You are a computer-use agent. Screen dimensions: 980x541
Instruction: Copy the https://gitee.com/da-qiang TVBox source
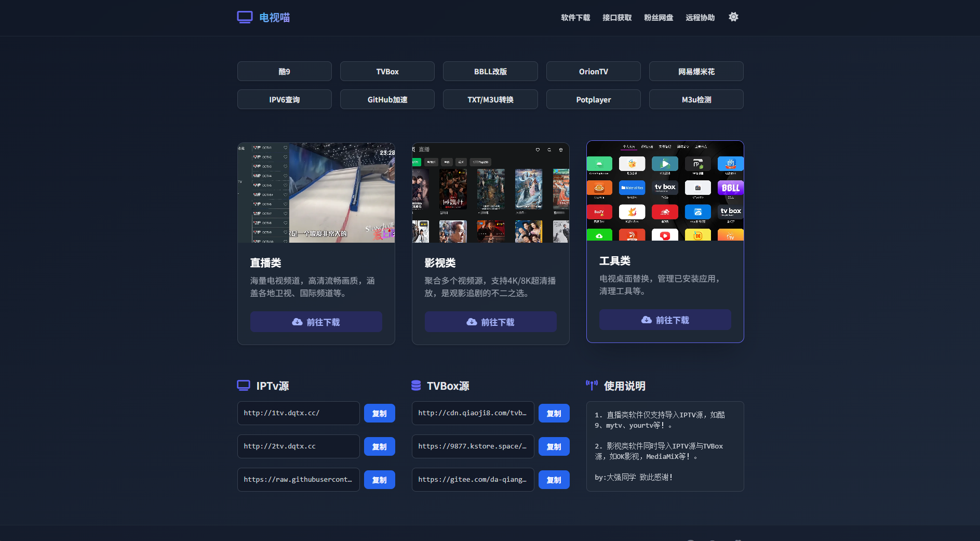coord(554,480)
